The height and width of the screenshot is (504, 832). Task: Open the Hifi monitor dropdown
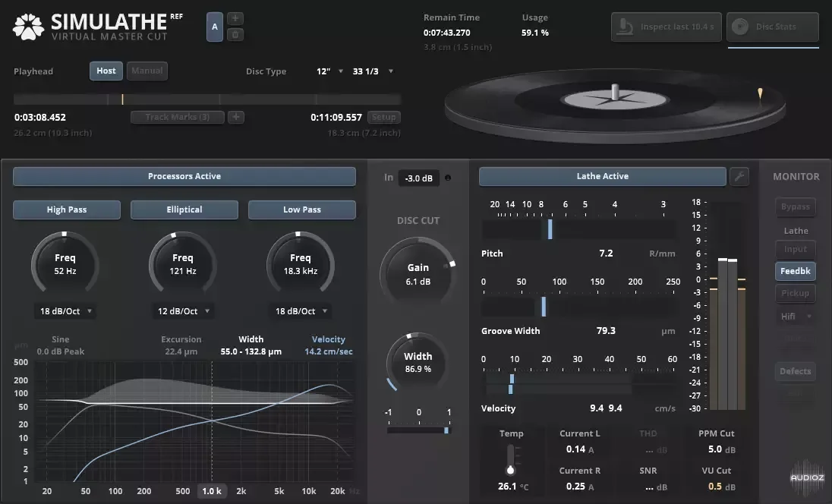[796, 317]
